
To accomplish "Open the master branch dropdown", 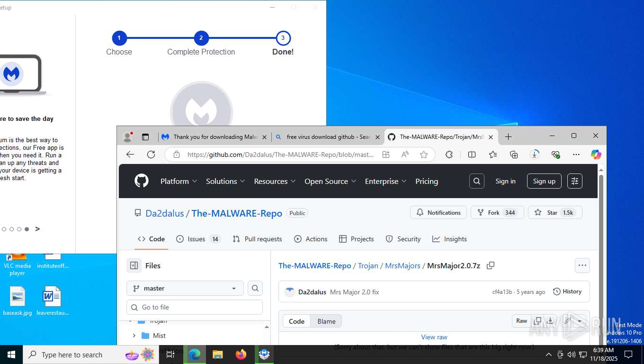I will [185, 288].
